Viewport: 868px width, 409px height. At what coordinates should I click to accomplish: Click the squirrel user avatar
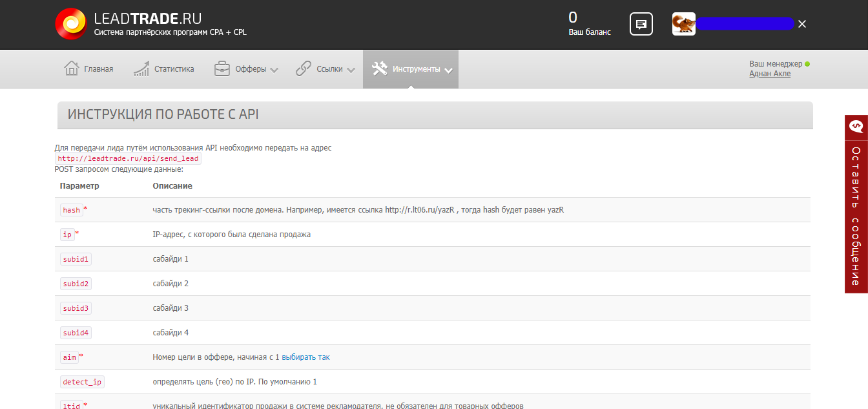[683, 24]
